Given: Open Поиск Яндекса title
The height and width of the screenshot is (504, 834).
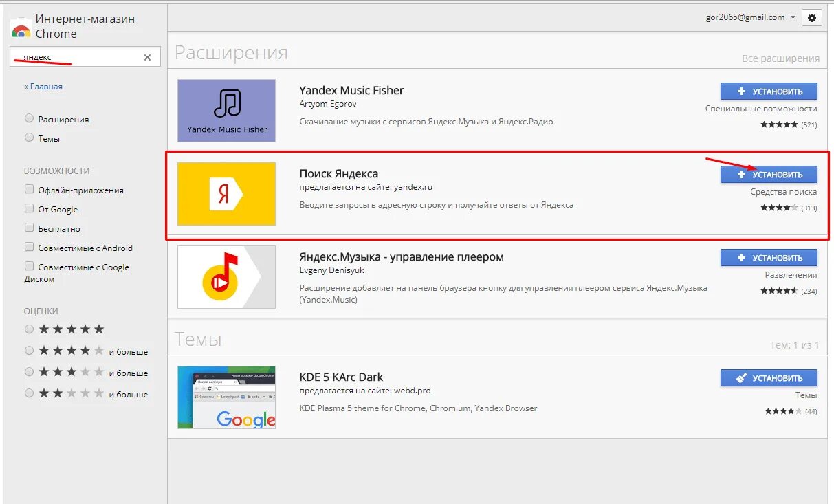Looking at the screenshot, I should pos(338,174).
